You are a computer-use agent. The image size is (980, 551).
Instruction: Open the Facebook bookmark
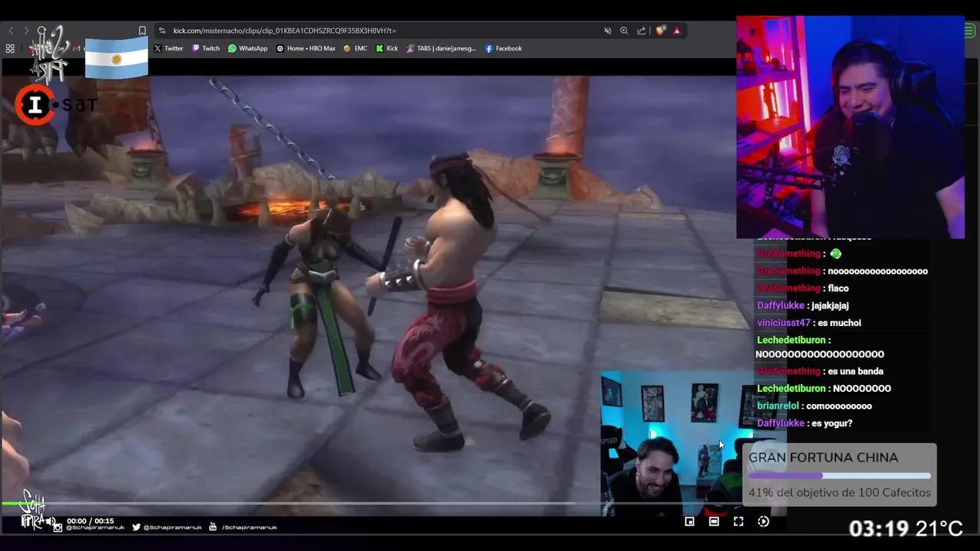click(504, 48)
